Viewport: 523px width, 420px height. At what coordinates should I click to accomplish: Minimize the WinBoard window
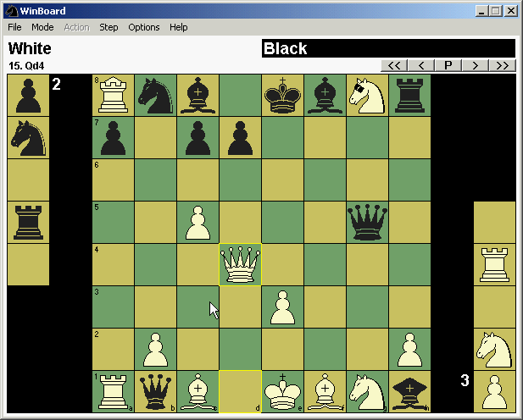(481, 11)
